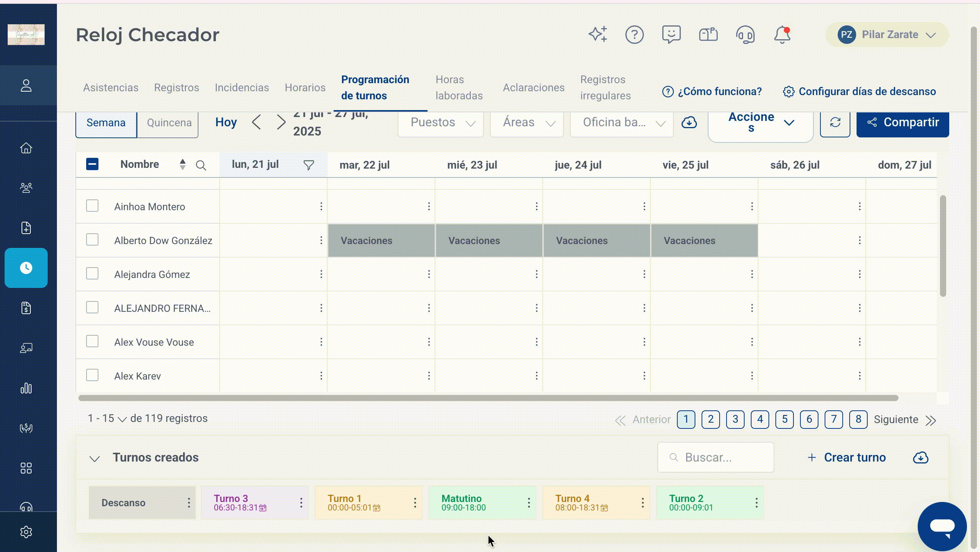Click the headset support icon in header

click(x=745, y=35)
